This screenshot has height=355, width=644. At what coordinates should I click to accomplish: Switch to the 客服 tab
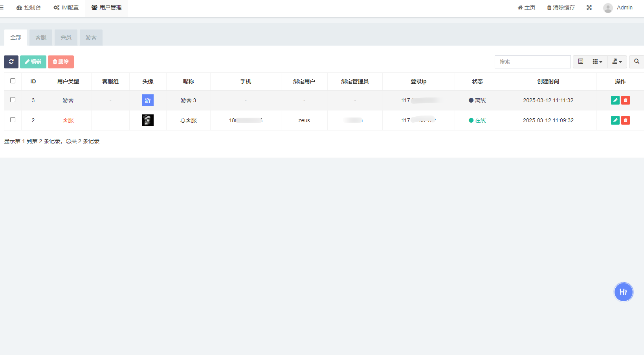(x=41, y=38)
